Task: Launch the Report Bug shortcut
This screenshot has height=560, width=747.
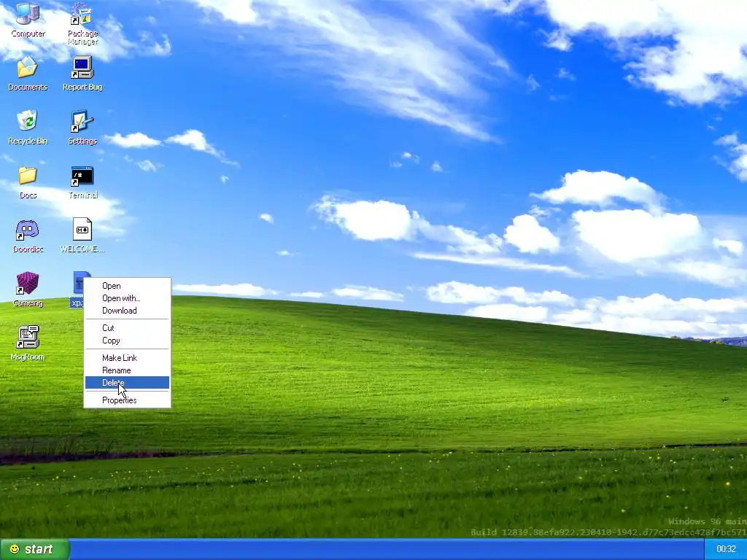Action: coord(82,74)
